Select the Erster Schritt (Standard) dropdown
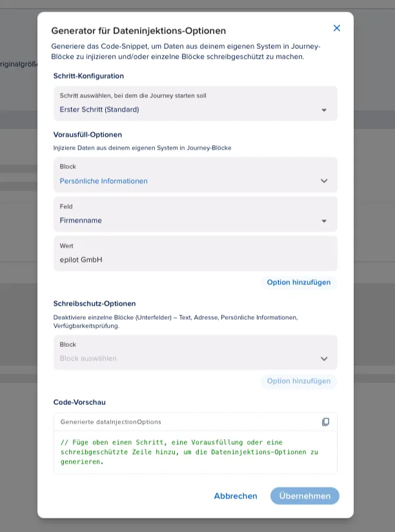This screenshot has width=395, height=532. [196, 103]
